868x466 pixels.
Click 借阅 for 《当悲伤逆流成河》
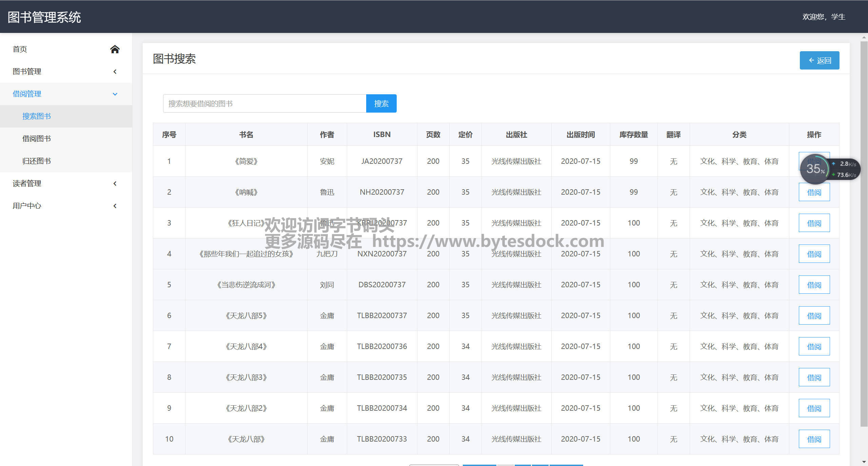tap(814, 285)
